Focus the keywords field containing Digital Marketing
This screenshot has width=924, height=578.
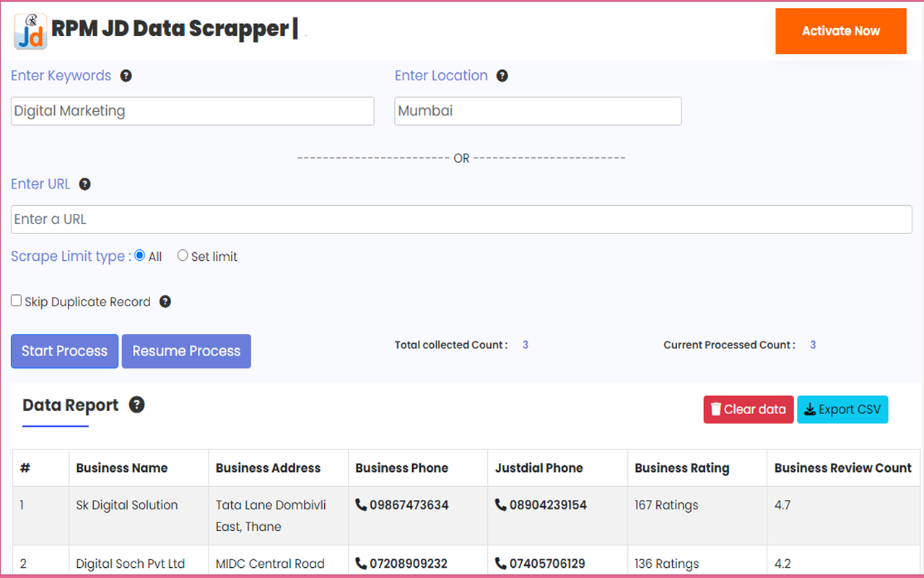click(x=193, y=111)
